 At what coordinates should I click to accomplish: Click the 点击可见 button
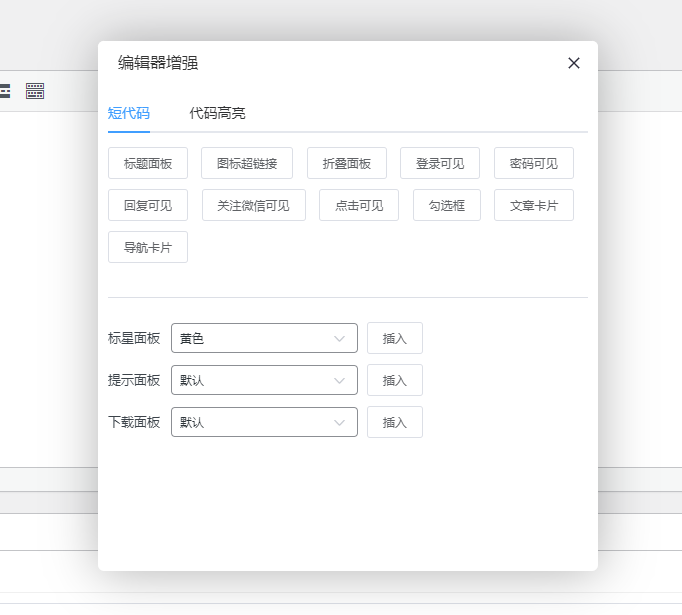click(x=359, y=205)
